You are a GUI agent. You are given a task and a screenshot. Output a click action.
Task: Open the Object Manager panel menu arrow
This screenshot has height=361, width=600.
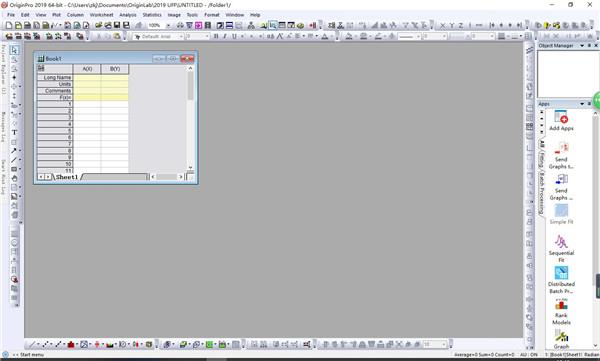[x=582, y=46]
